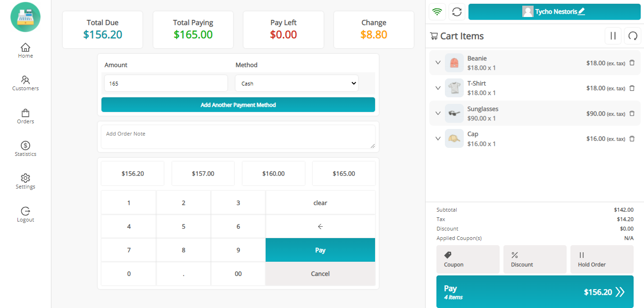644x308 pixels.
Task: Click the Sunglasses product thumbnail
Action: [454, 113]
